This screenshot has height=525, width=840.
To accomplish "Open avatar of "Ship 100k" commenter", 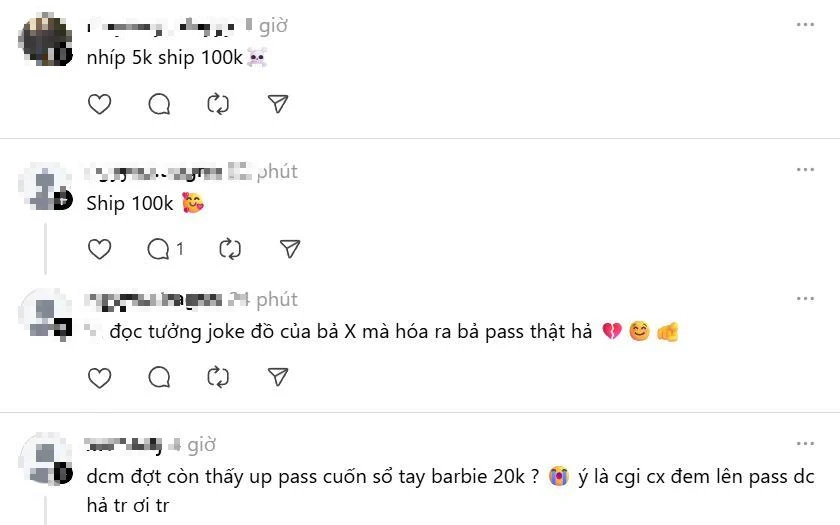I will (45, 186).
